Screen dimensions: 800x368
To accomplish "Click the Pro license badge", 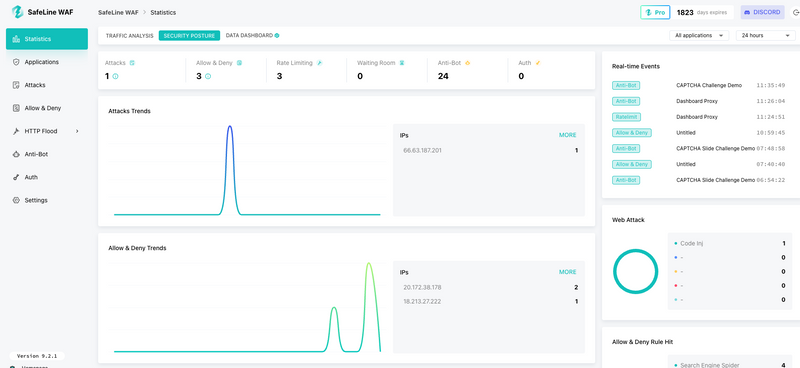I will [655, 12].
